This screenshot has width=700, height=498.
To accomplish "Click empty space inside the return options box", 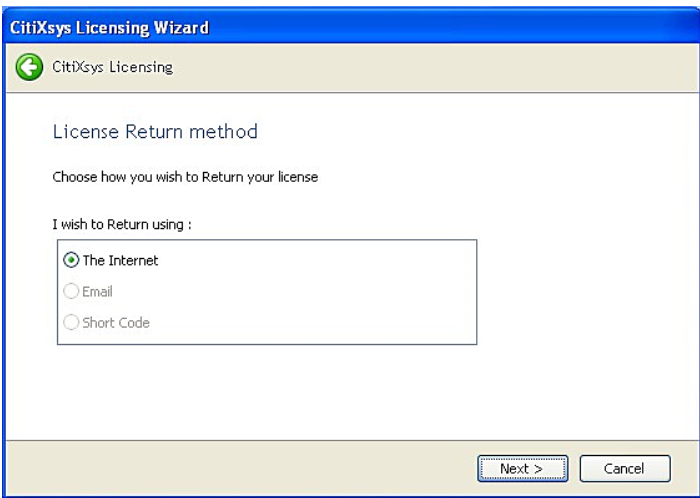I will 335,292.
